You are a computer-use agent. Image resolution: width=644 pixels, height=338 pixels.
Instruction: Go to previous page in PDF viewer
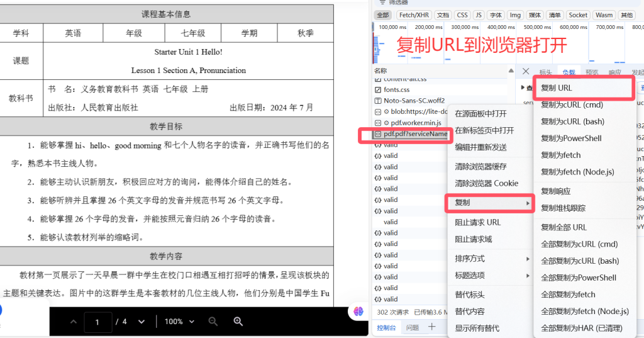click(74, 322)
